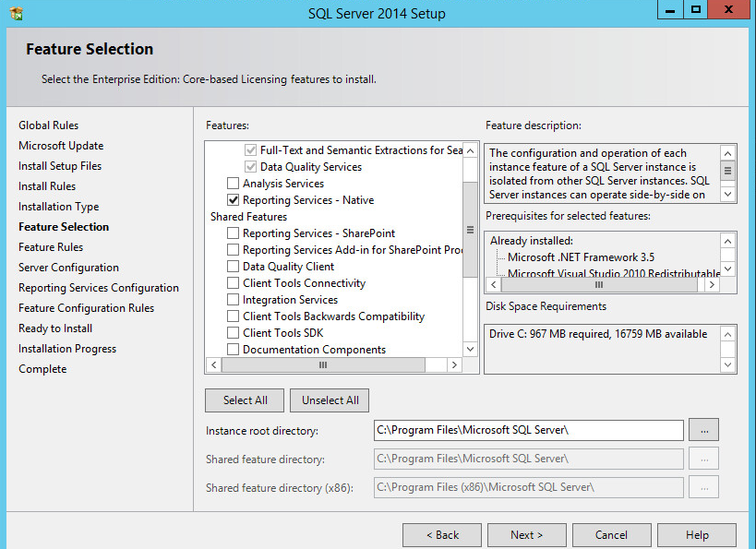
Task: Close the SQL Server 2014 Setup window
Action: click(729, 9)
